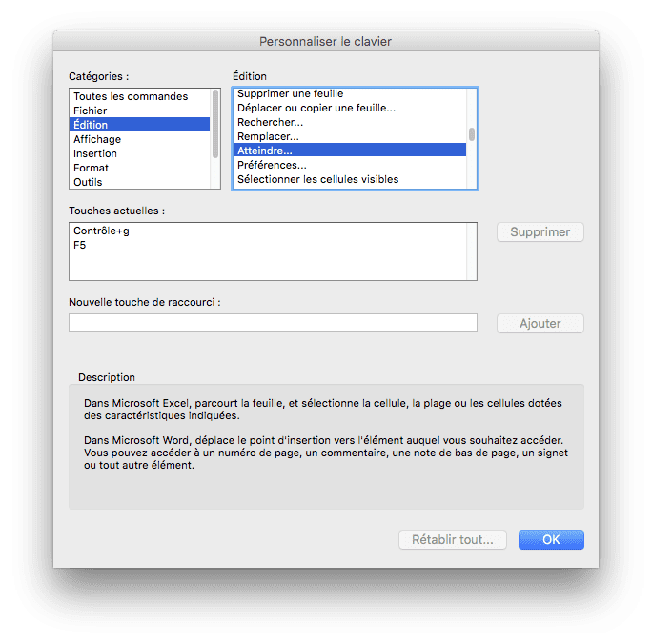This screenshot has height=644, width=652.
Task: Pick the Outils category
Action: pyautogui.click(x=140, y=182)
